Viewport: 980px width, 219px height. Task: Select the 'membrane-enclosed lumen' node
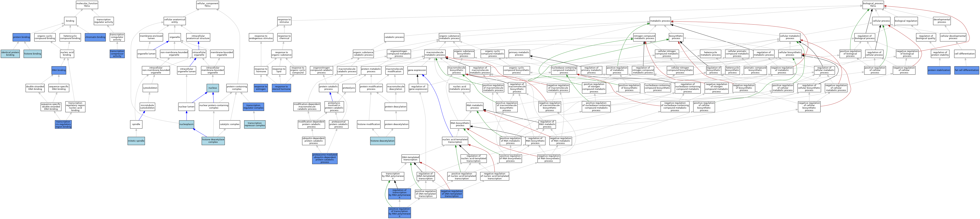[151, 37]
